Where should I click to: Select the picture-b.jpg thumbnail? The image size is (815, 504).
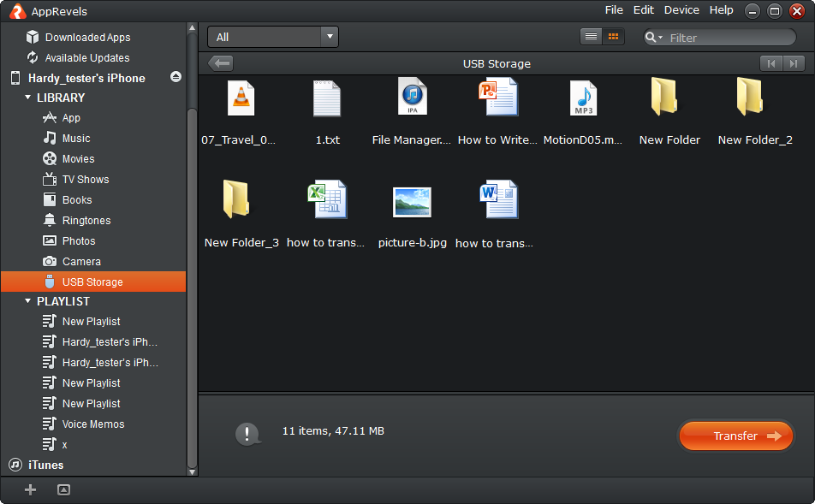click(x=412, y=202)
